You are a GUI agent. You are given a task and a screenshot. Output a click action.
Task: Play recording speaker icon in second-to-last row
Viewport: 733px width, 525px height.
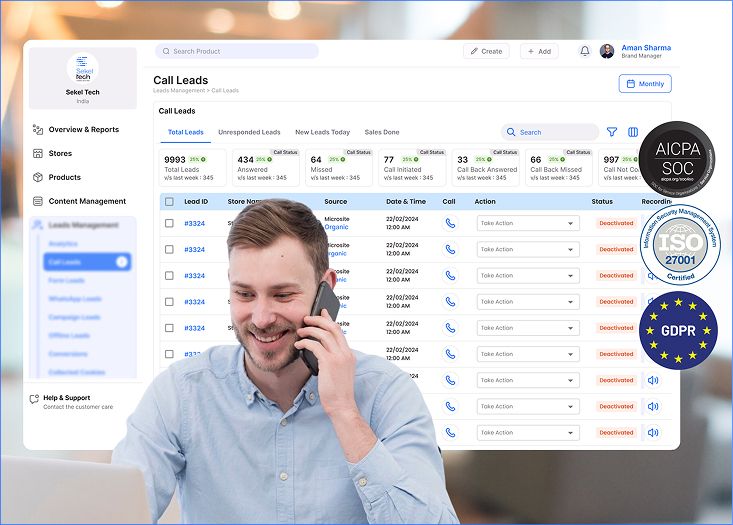(x=653, y=406)
